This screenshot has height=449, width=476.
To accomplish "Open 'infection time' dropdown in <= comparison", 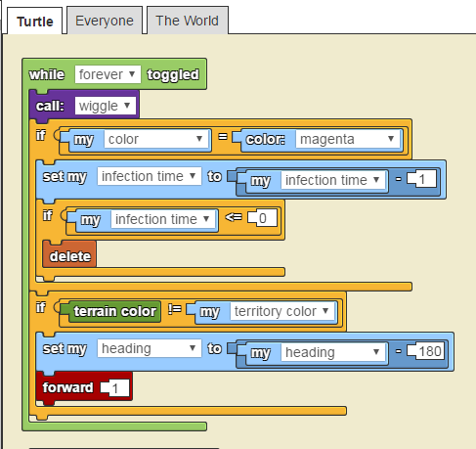I will 163,219.
